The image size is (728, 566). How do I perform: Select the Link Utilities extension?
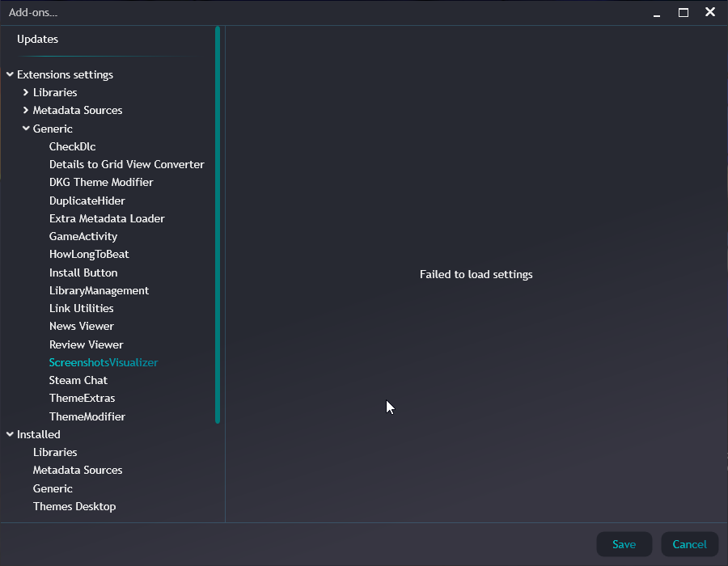[x=81, y=308]
